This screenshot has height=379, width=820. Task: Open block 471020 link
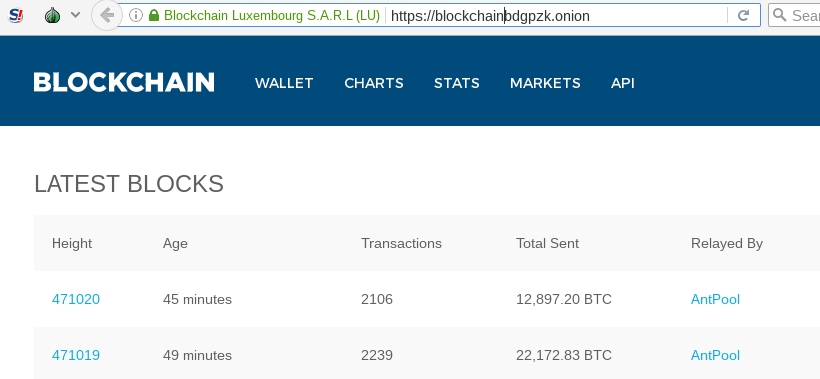click(76, 300)
